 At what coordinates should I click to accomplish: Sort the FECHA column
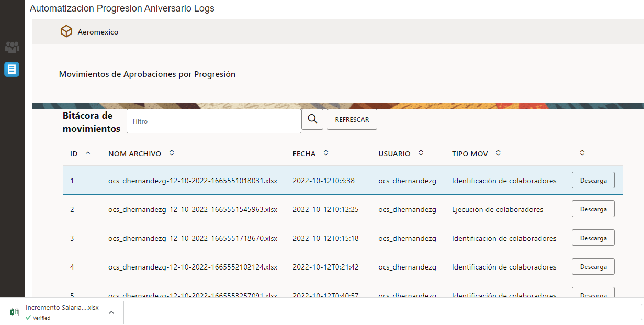click(326, 153)
